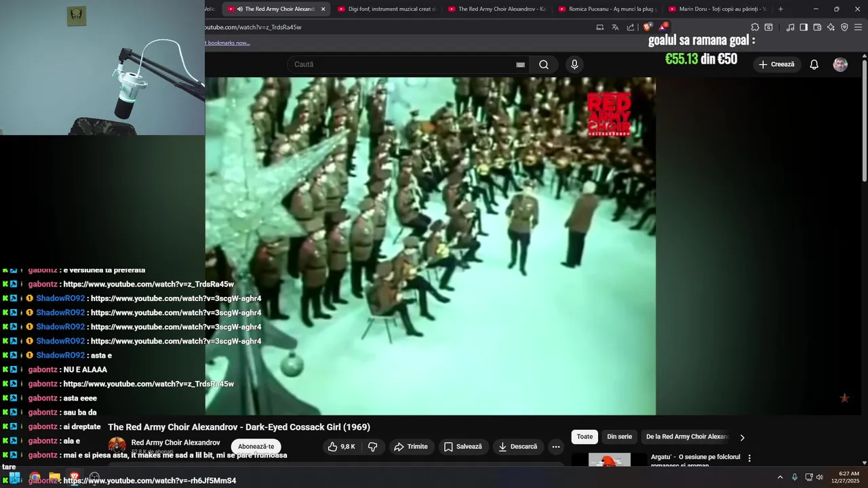Dislike the video with thumbs down
The height and width of the screenshot is (488, 868).
(x=372, y=447)
